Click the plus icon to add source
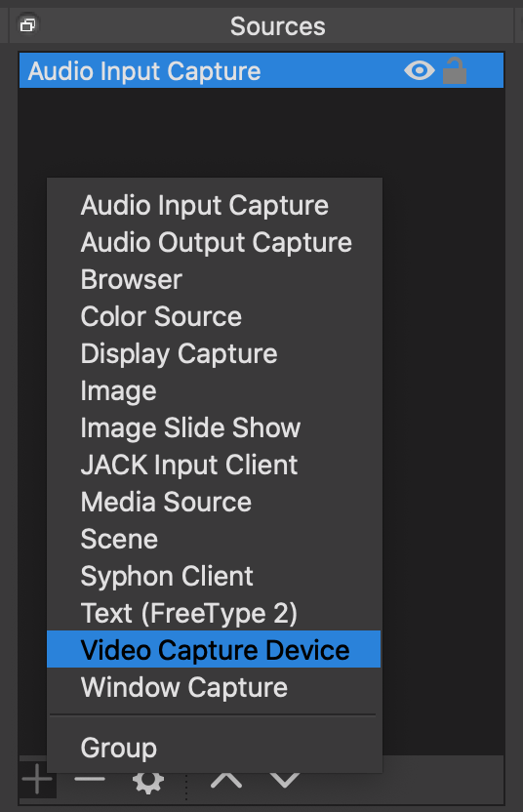Viewport: 523px width, 812px height. pos(37,779)
